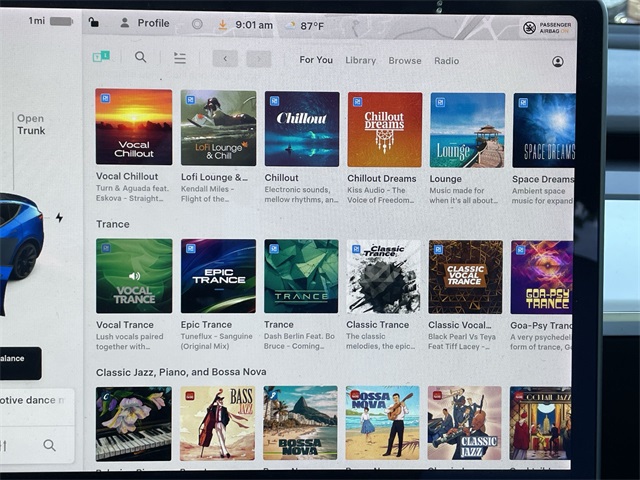This screenshot has width=640, height=480.
Task: Select the Space Dreams cover
Action: [544, 131]
